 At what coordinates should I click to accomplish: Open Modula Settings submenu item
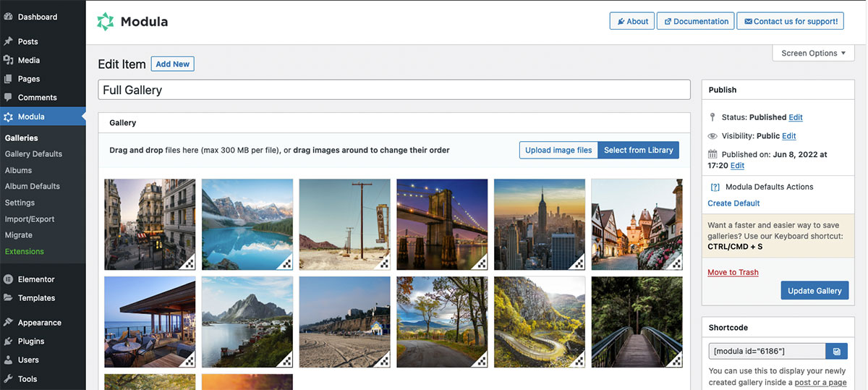pos(20,203)
